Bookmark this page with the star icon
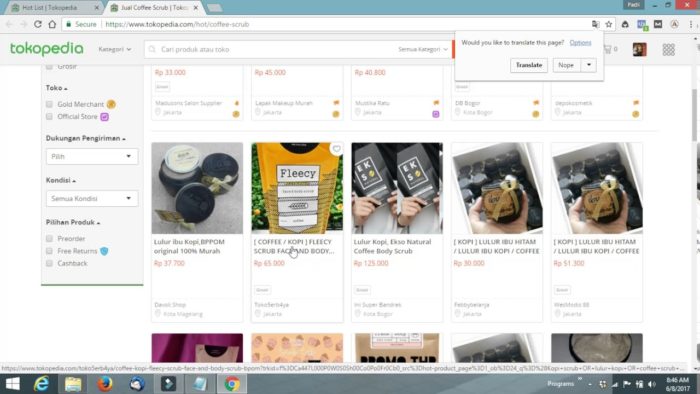This screenshot has width=700, height=394. tap(608, 24)
